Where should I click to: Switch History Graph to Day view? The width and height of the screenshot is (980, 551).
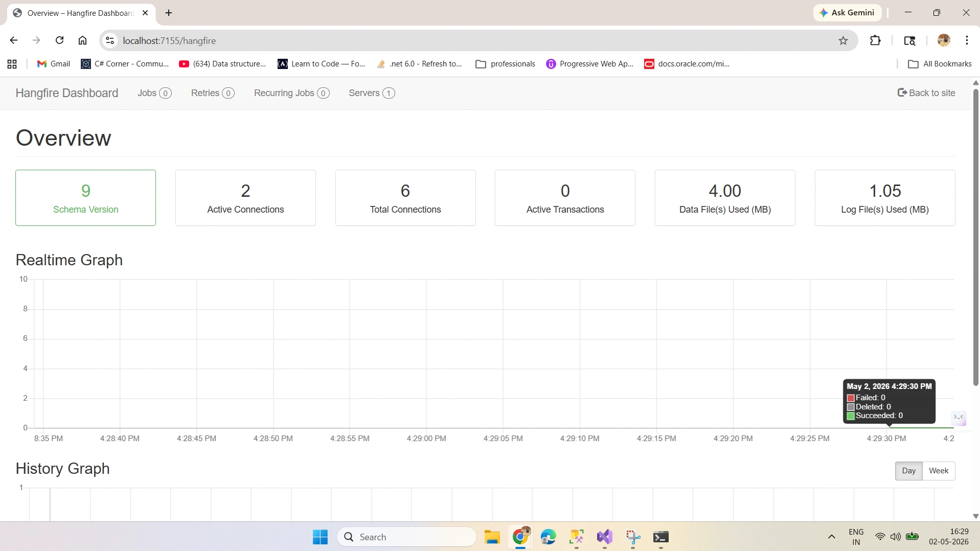(x=908, y=471)
